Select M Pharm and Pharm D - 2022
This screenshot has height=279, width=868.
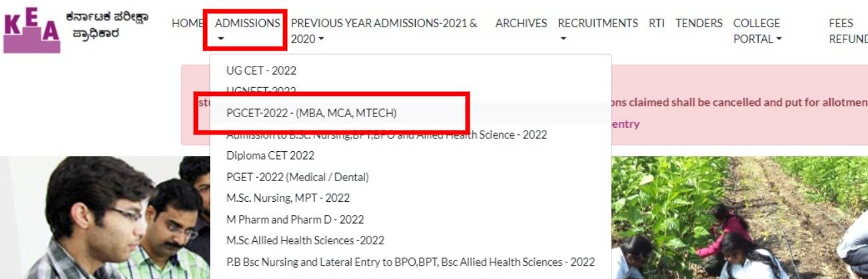(x=294, y=219)
